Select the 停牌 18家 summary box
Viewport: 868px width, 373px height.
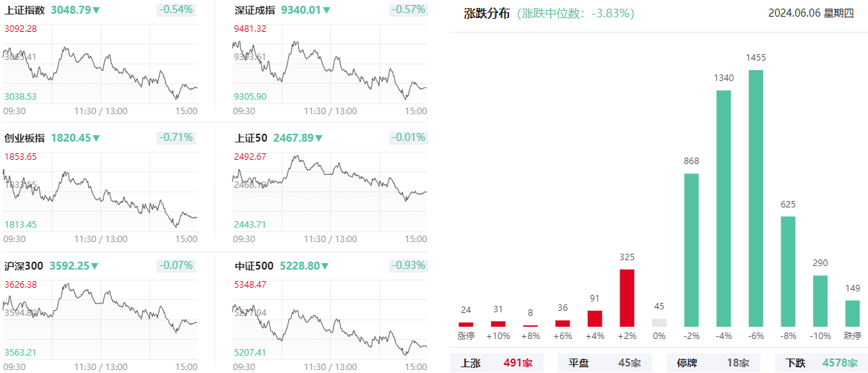[x=713, y=362]
